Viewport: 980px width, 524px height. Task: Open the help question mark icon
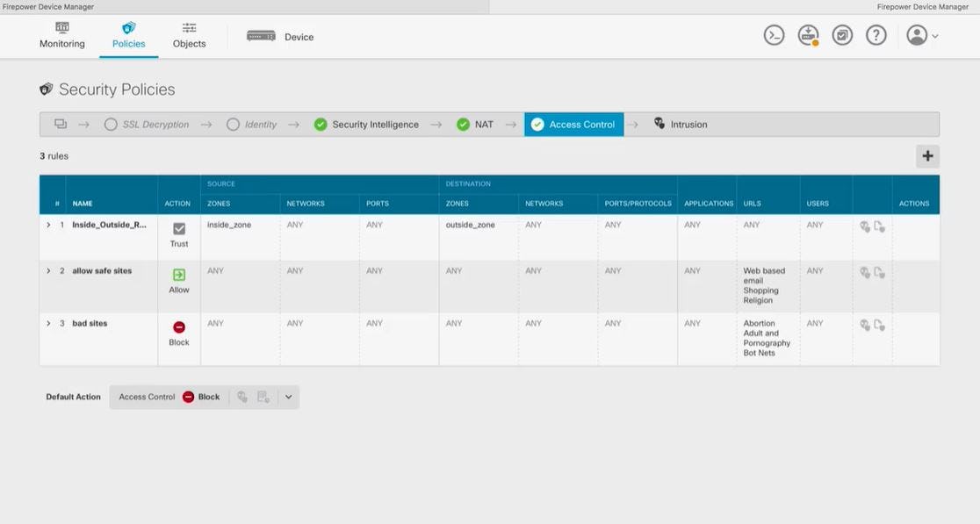pos(876,35)
